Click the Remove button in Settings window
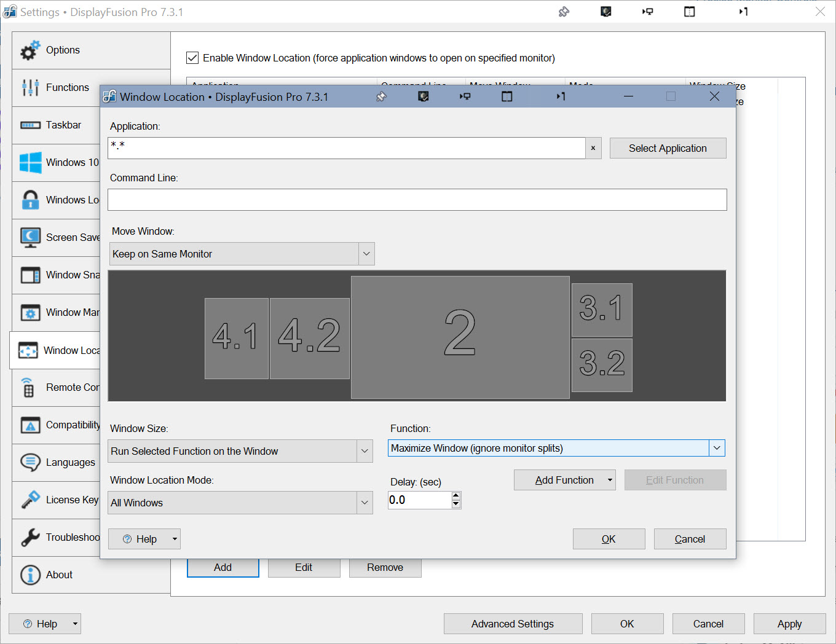The height and width of the screenshot is (644, 836). tap(385, 567)
